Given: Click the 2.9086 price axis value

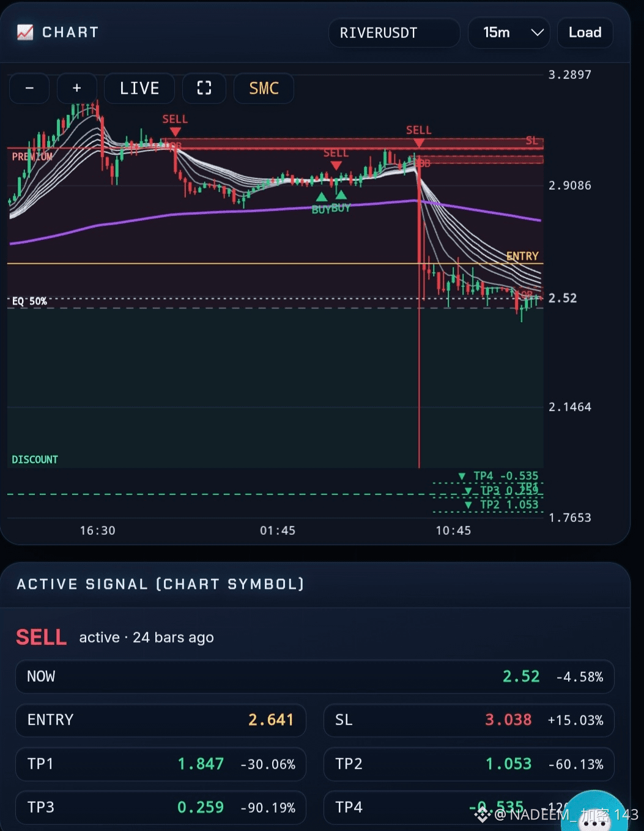Looking at the screenshot, I should click(570, 185).
